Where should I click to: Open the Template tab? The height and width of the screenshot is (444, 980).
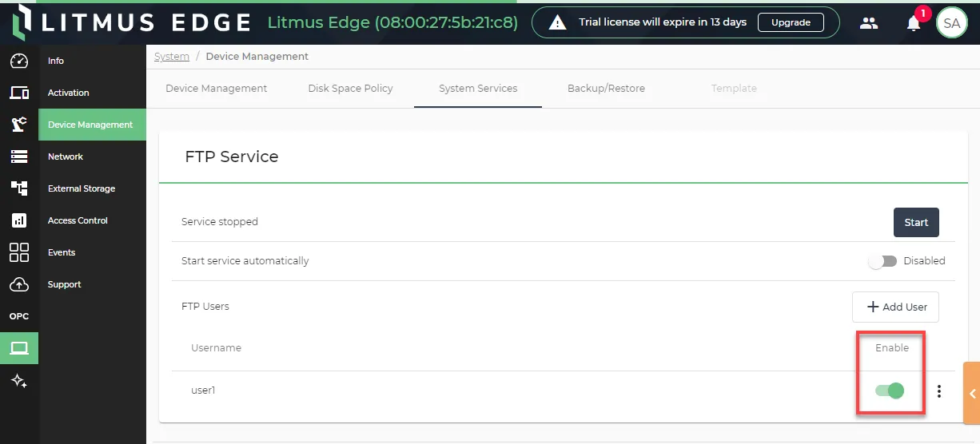734,89
